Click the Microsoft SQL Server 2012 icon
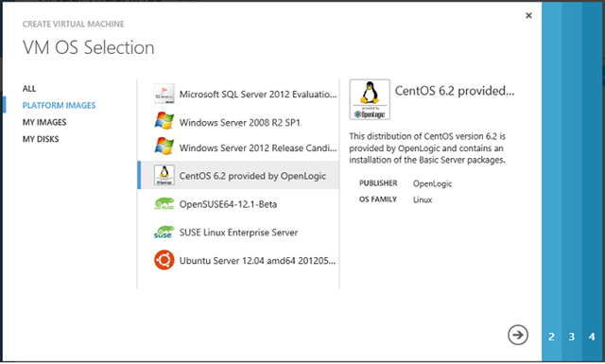605x364 pixels. [x=164, y=94]
